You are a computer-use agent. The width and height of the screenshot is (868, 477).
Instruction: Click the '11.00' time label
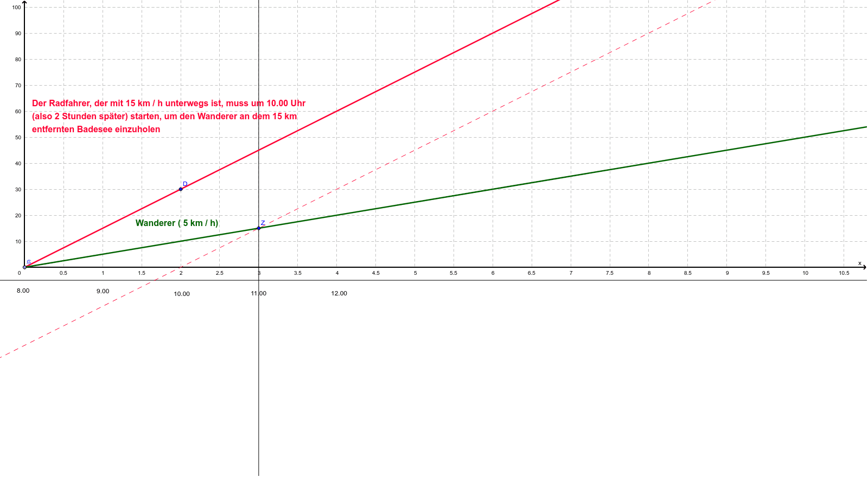click(x=259, y=293)
